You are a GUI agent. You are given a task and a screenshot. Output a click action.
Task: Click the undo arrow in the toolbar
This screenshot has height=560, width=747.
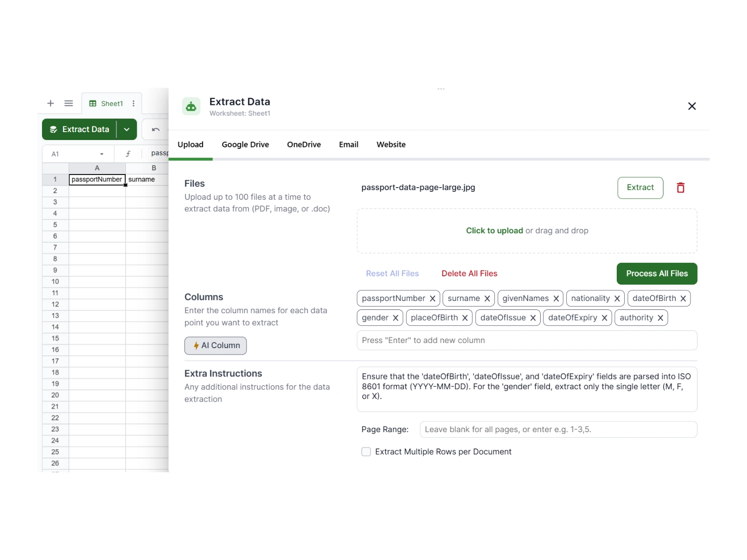[x=156, y=129]
